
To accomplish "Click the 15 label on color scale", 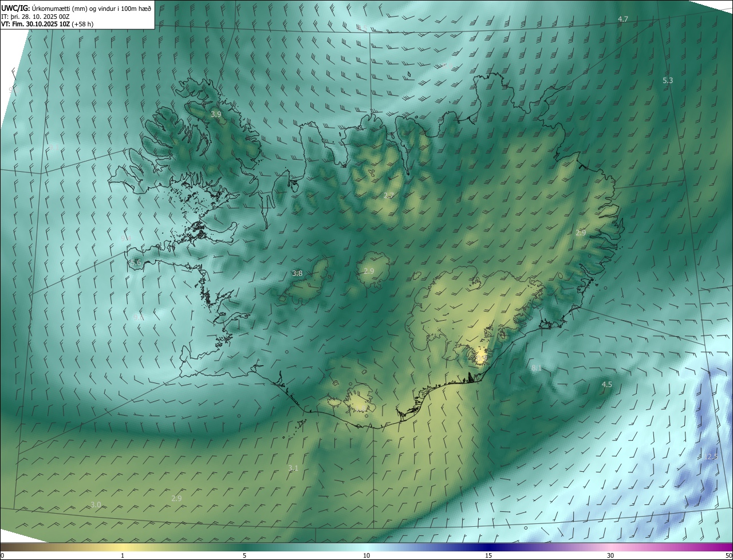I will click(x=488, y=556).
